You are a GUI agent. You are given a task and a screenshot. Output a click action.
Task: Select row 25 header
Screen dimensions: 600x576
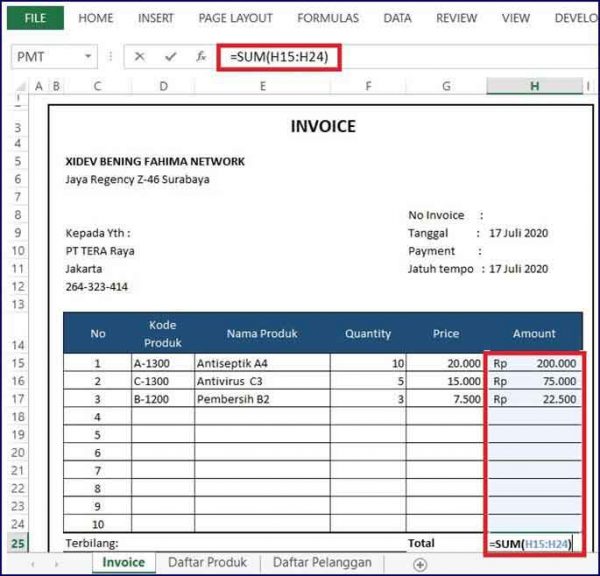click(x=19, y=543)
